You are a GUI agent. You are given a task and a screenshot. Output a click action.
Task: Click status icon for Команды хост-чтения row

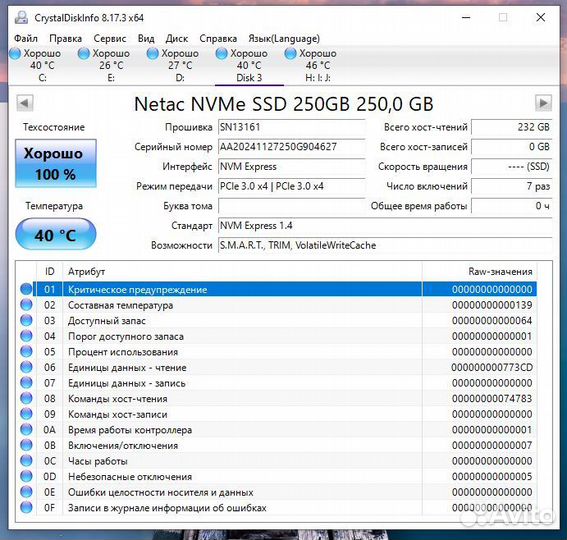coord(26,398)
